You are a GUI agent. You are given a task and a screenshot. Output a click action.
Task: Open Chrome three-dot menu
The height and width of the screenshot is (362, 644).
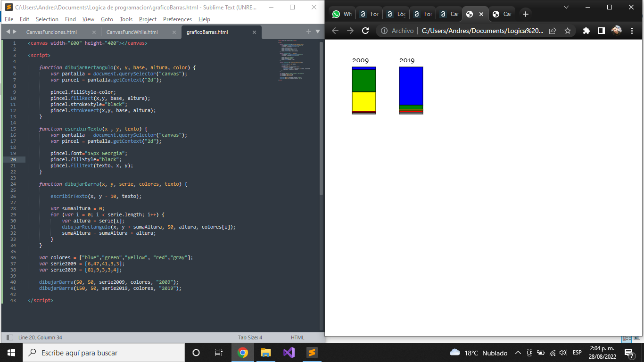[x=632, y=31]
